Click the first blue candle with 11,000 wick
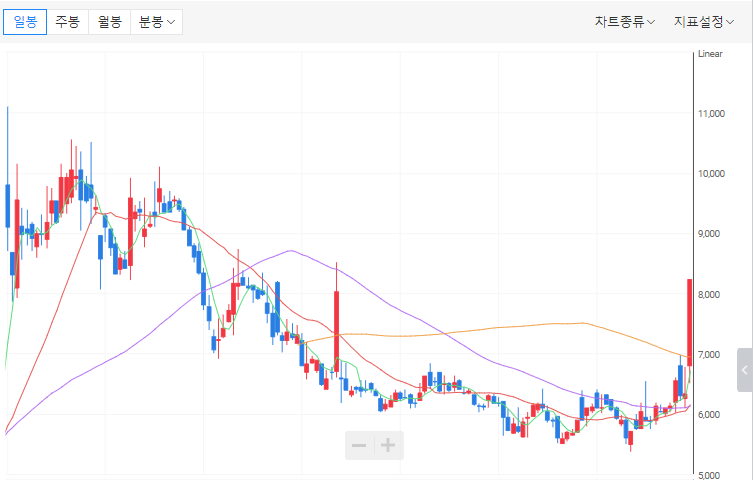This screenshot has height=480, width=754. point(8,206)
